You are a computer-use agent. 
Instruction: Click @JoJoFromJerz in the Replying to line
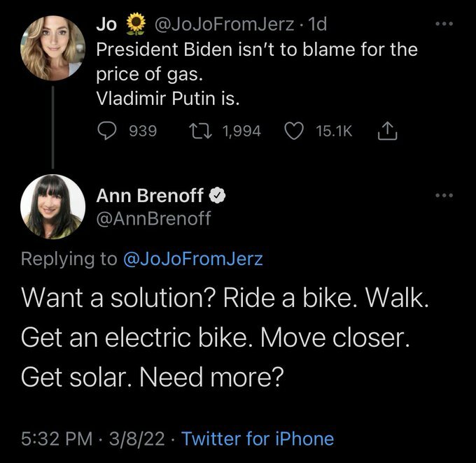click(193, 258)
